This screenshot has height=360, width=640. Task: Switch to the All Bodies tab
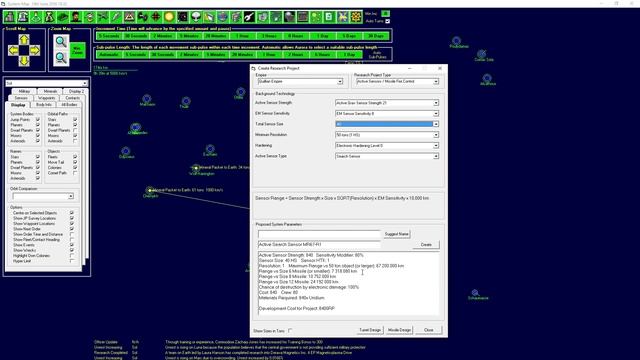(69, 105)
